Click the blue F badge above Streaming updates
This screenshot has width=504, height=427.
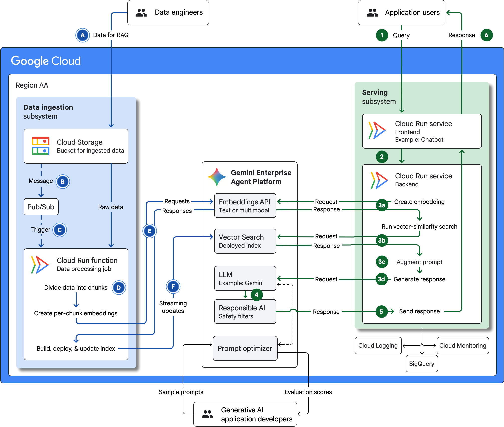click(x=173, y=287)
